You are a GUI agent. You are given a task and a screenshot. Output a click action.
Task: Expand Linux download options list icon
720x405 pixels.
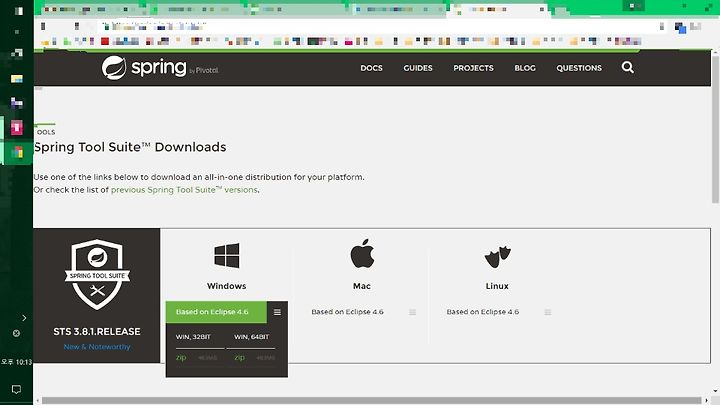click(x=548, y=312)
